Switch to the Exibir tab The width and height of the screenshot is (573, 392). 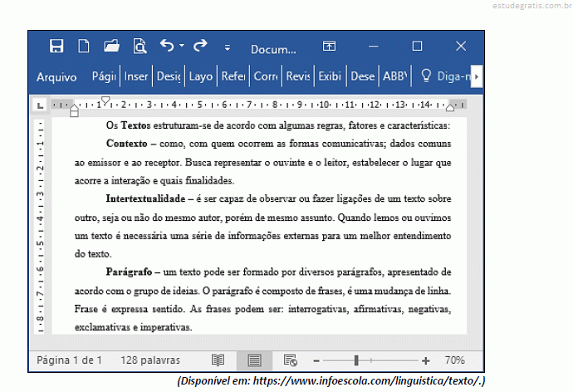tap(330, 76)
